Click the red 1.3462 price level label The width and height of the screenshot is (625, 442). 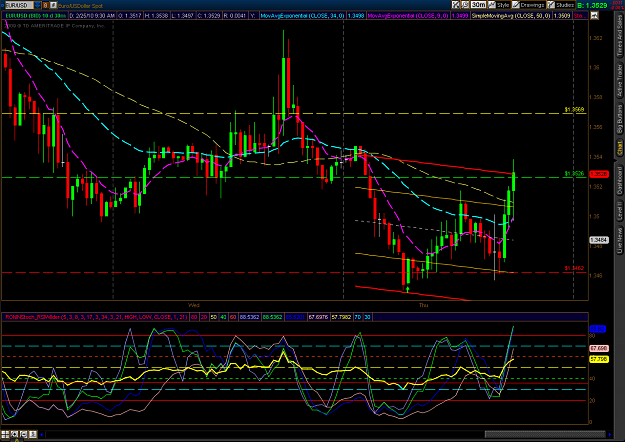click(x=574, y=268)
